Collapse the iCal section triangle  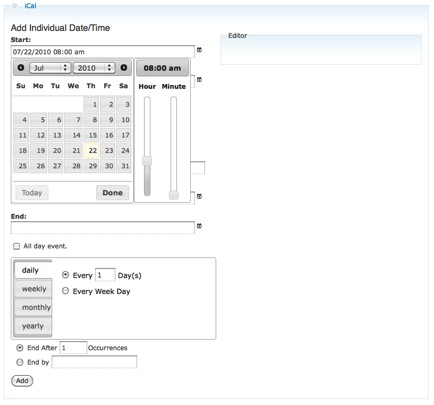[14, 6]
